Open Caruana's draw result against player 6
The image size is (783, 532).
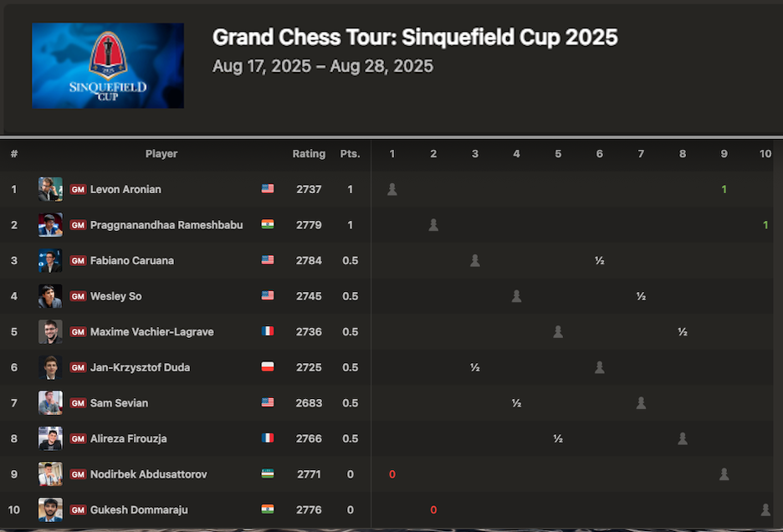tap(600, 260)
